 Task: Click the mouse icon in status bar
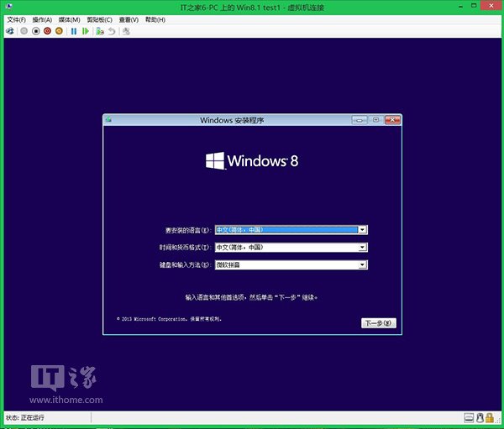(480, 418)
